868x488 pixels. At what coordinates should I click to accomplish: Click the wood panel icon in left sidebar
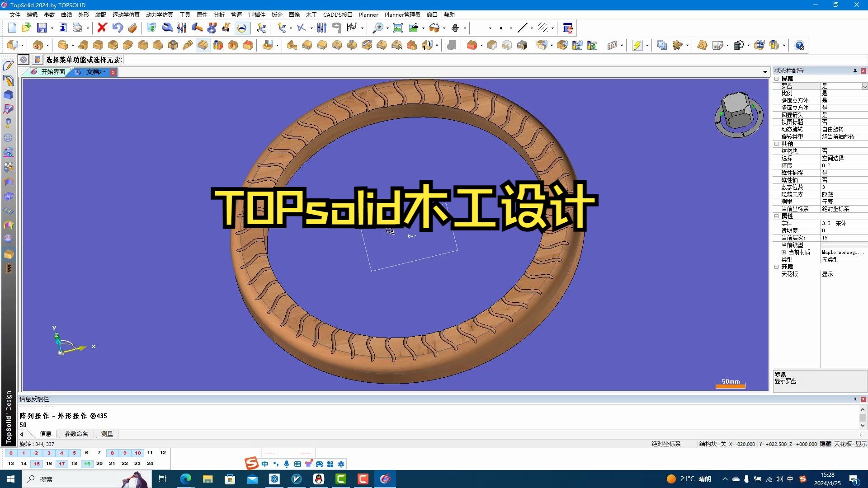click(x=8, y=255)
